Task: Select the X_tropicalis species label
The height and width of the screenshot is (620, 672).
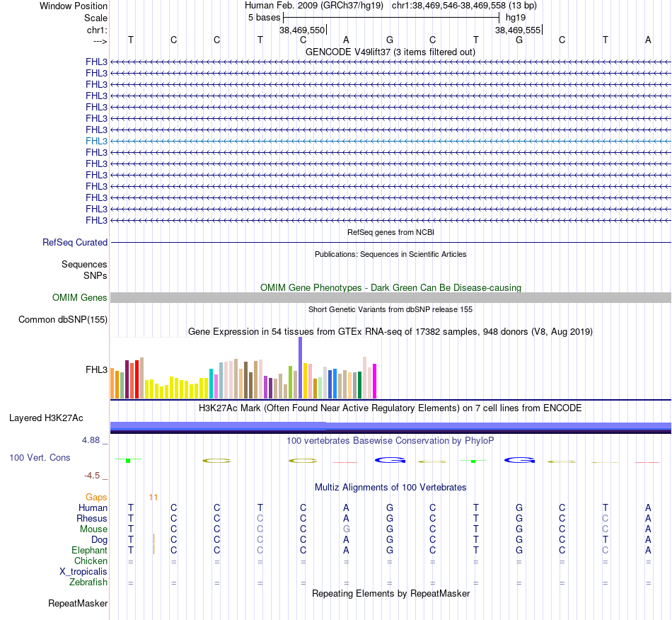Action: (x=83, y=572)
